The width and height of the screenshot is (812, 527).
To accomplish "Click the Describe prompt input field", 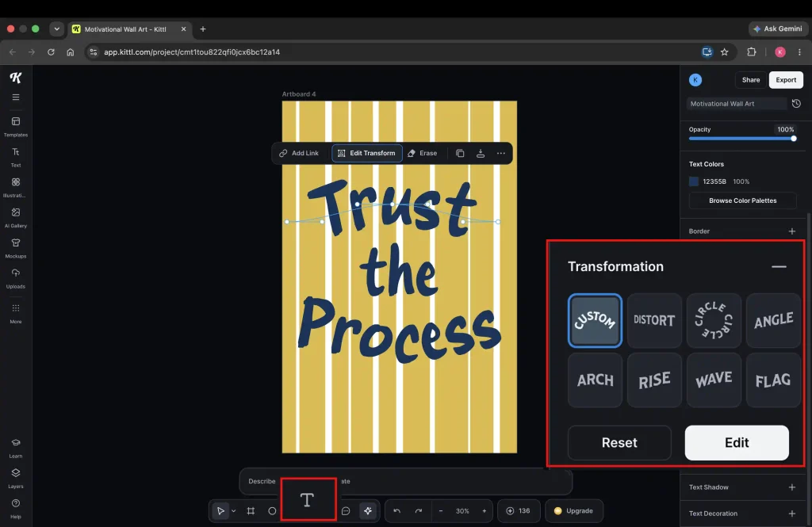I will (x=405, y=482).
